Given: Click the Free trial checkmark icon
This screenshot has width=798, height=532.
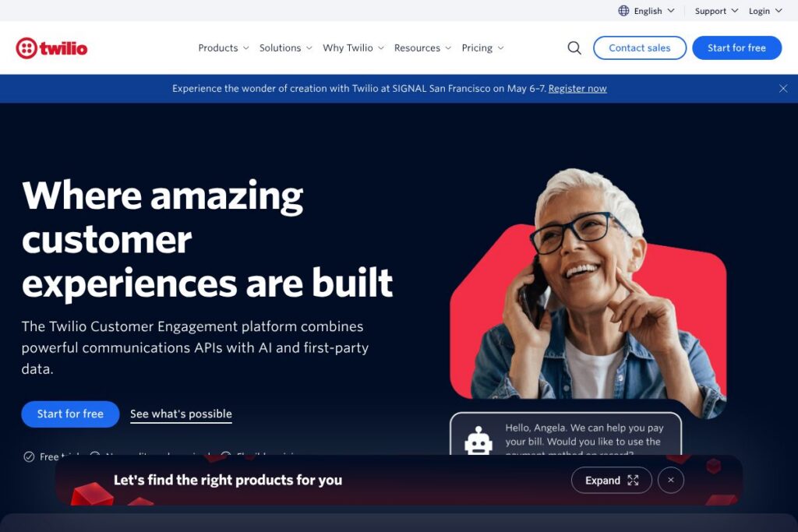Looking at the screenshot, I should tap(29, 456).
